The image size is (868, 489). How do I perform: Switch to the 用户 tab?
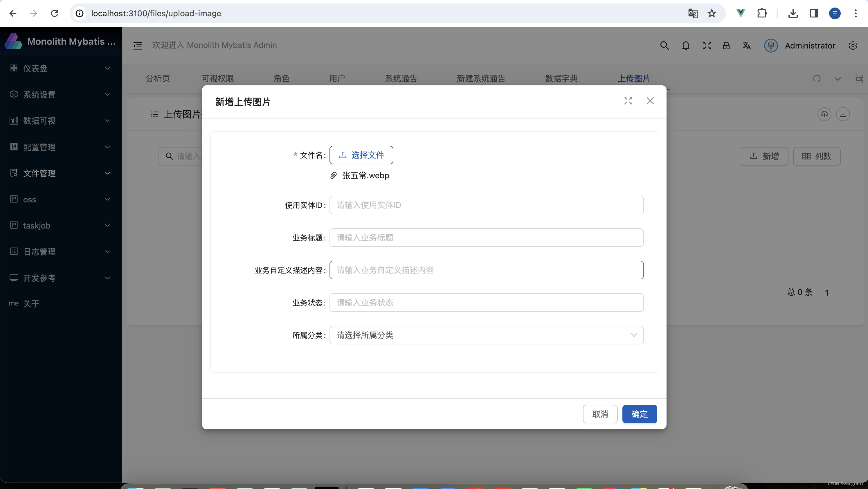pos(337,78)
